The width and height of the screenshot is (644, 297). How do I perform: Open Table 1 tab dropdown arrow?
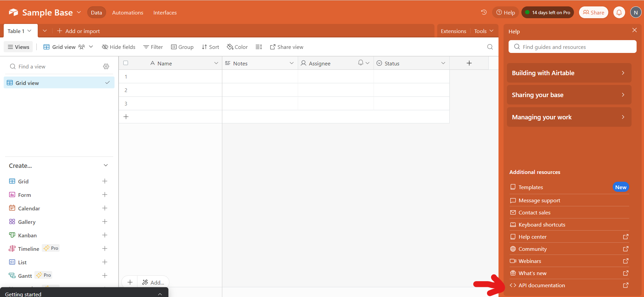point(29,31)
